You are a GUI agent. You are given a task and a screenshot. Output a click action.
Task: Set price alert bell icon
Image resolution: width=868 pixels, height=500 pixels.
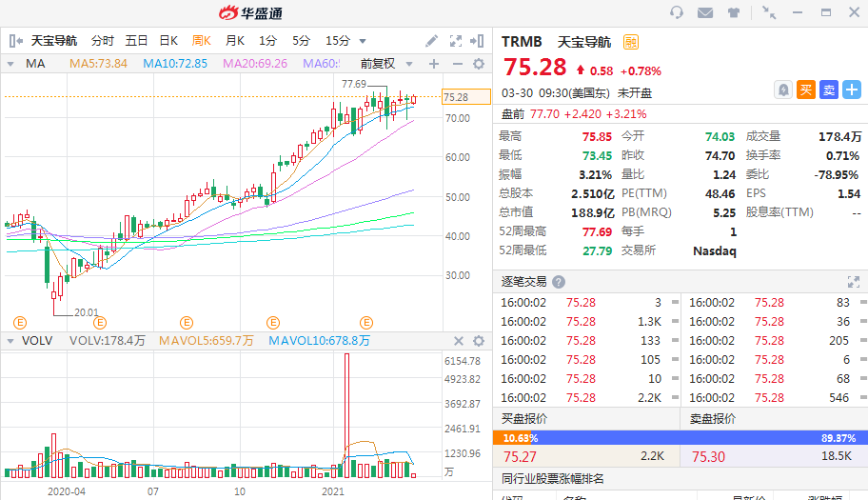(783, 90)
